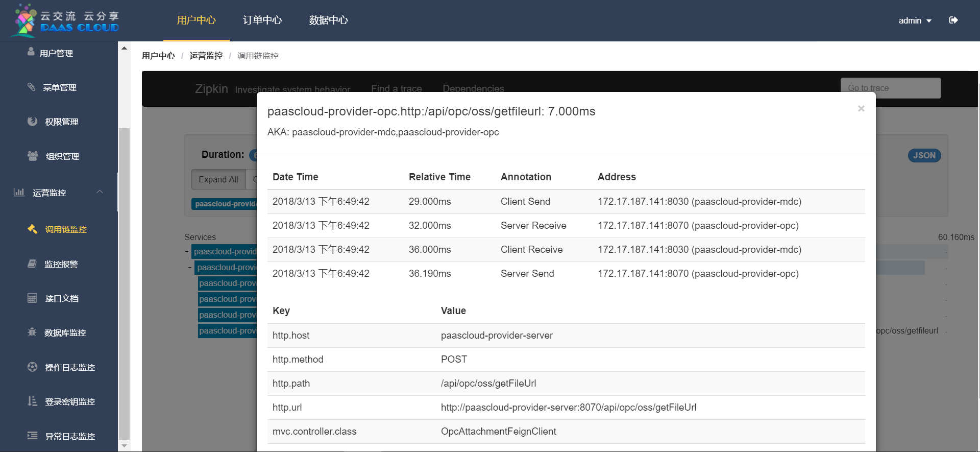Image resolution: width=980 pixels, height=452 pixels.
Task: Open 登录密钥监控 in the sidebar
Action: click(x=70, y=401)
